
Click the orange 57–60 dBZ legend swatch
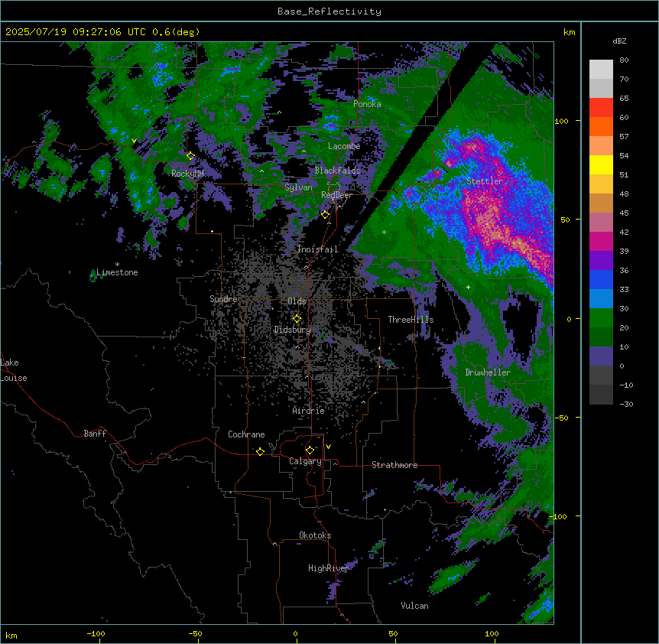[x=601, y=127]
